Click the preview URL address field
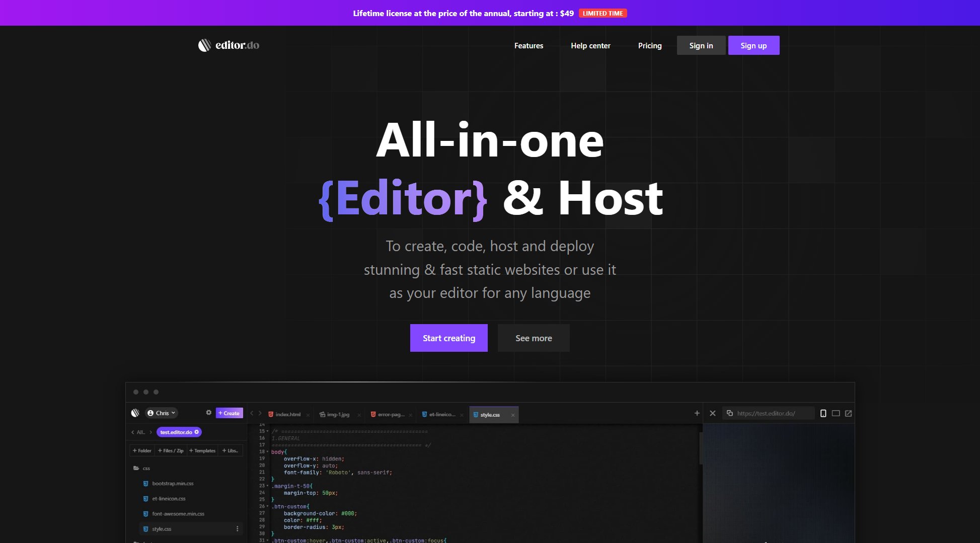The height and width of the screenshot is (543, 980). coord(773,413)
